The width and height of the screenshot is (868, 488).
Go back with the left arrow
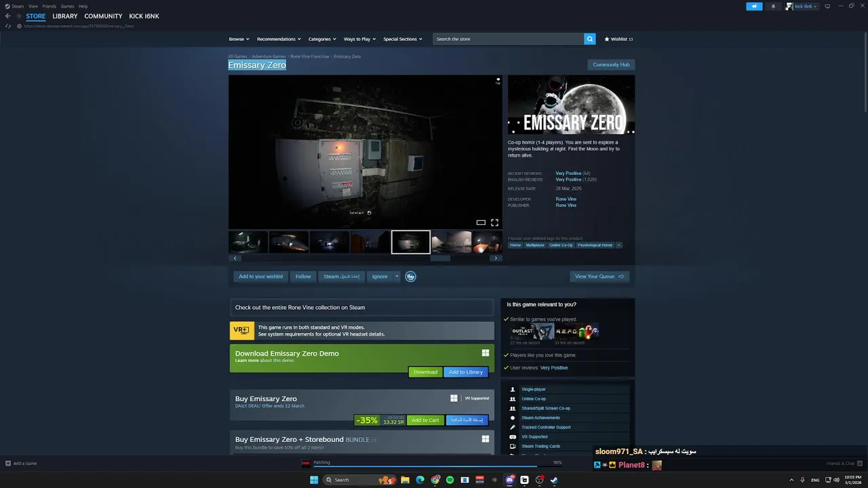point(8,16)
